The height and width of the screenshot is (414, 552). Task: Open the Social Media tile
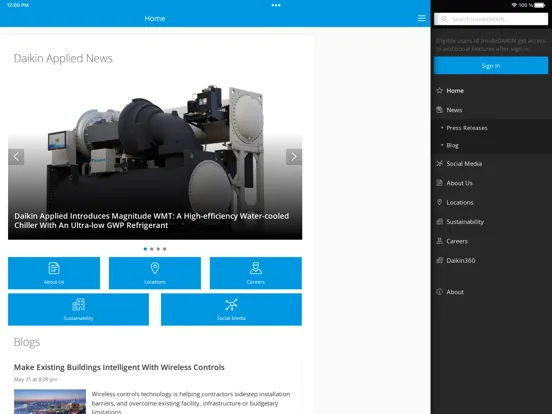pos(231,309)
